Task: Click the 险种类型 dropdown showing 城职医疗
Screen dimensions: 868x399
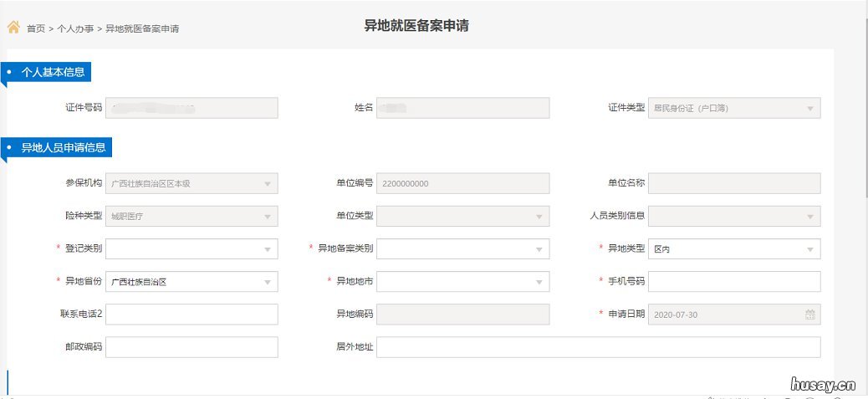Action: 191,217
